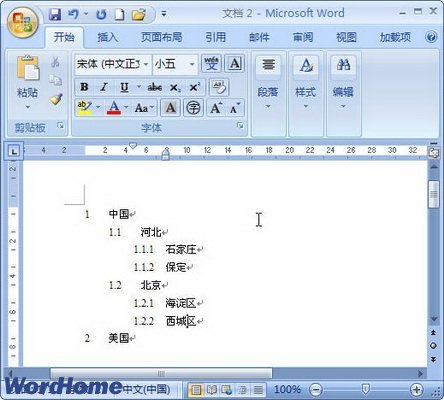The height and width of the screenshot is (400, 444).
Task: Click the zoom slider handle
Action: pyautogui.click(x=366, y=388)
